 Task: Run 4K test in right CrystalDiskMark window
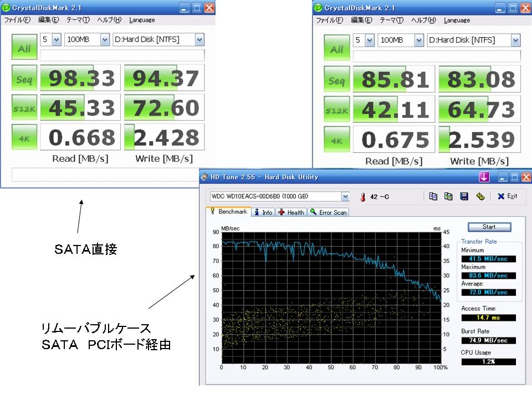click(337, 140)
